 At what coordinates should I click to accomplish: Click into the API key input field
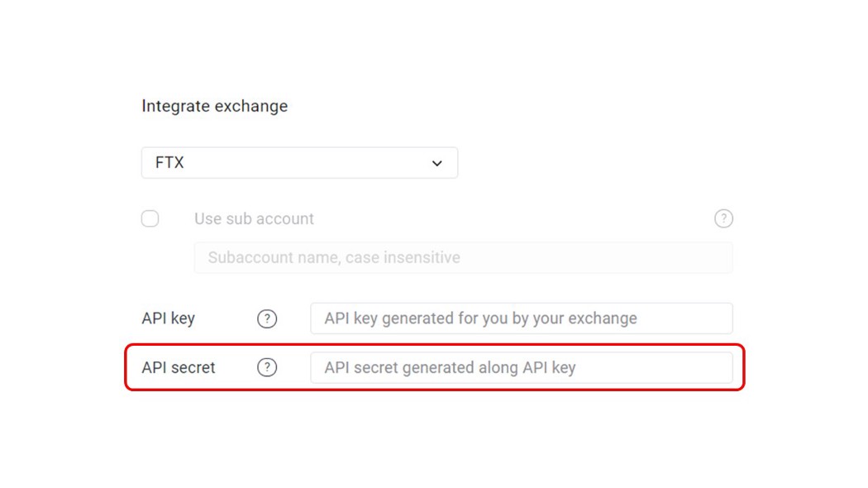[522, 318]
